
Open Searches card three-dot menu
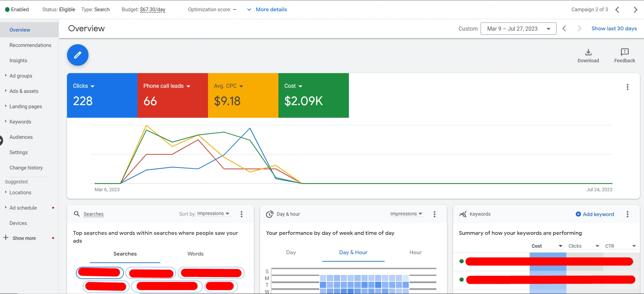coord(241,214)
